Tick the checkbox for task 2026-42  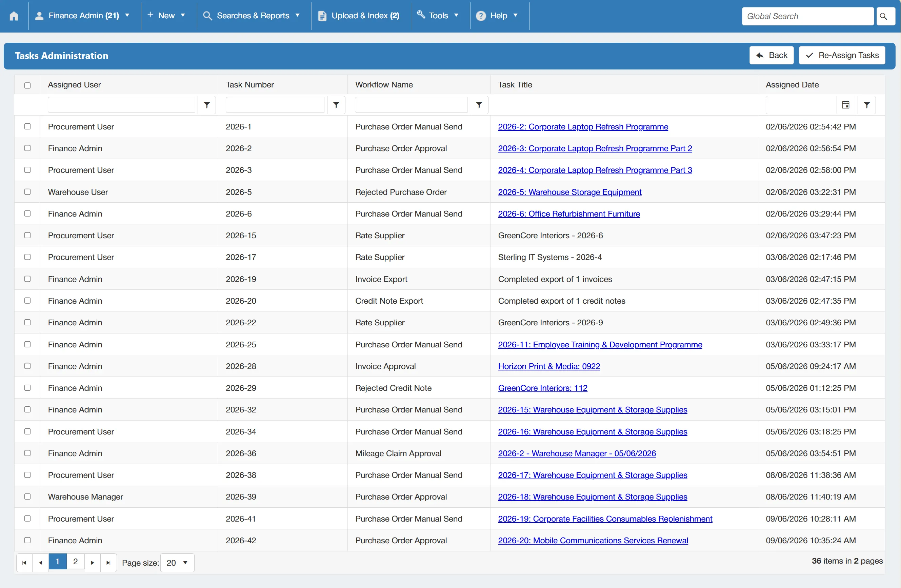(x=27, y=540)
